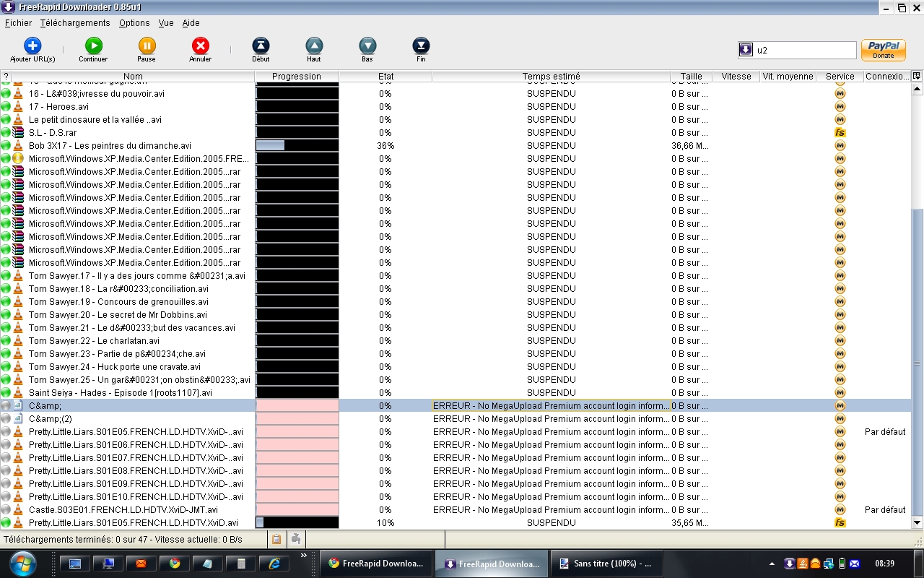This screenshot has height=578, width=924.
Task: Sort by the Taille column header
Action: 691,76
